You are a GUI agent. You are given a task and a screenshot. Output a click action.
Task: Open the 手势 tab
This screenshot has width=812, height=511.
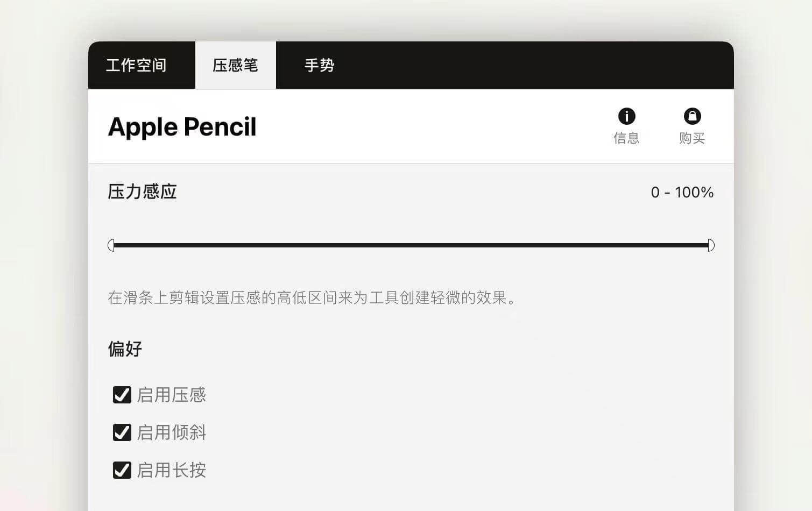(320, 65)
